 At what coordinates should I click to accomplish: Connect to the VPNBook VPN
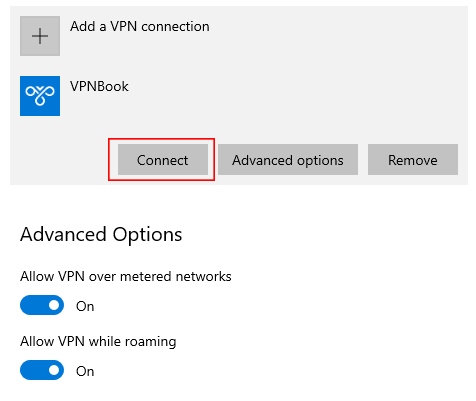pos(163,160)
